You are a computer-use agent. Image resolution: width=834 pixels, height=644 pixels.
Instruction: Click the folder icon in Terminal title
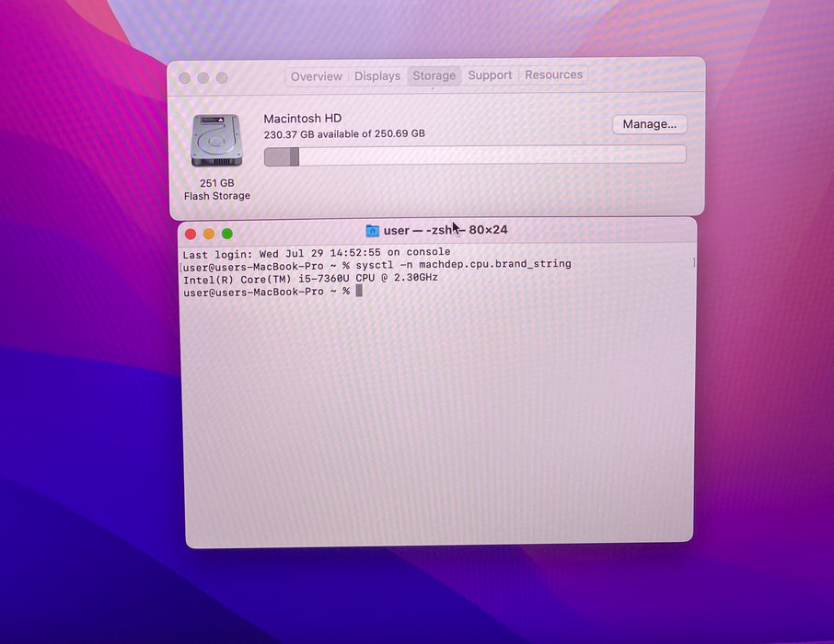tap(372, 231)
